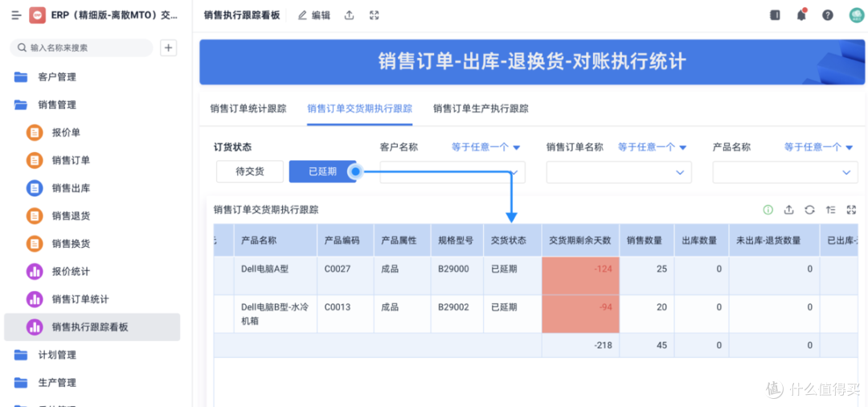Screen dimensions: 868x407
Task: Open the help question mark icon
Action: tap(828, 15)
